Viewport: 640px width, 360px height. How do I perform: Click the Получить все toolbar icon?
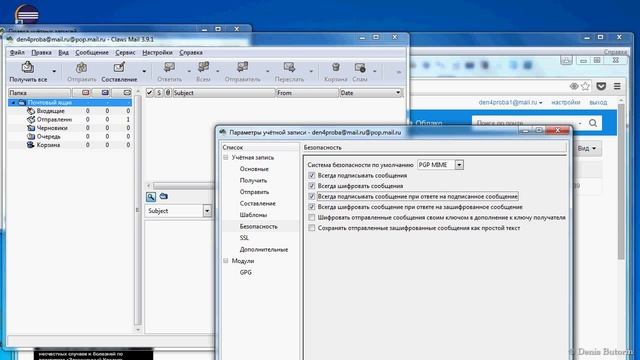28,67
